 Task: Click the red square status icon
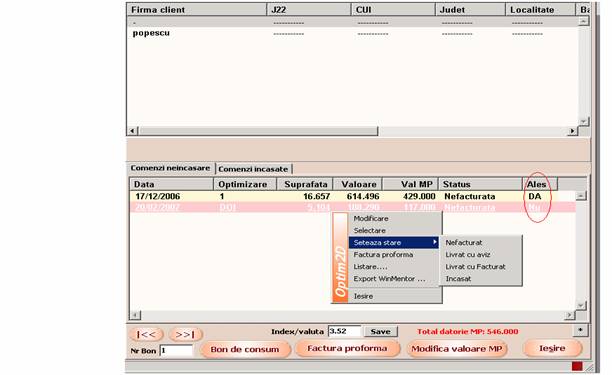click(x=577, y=366)
